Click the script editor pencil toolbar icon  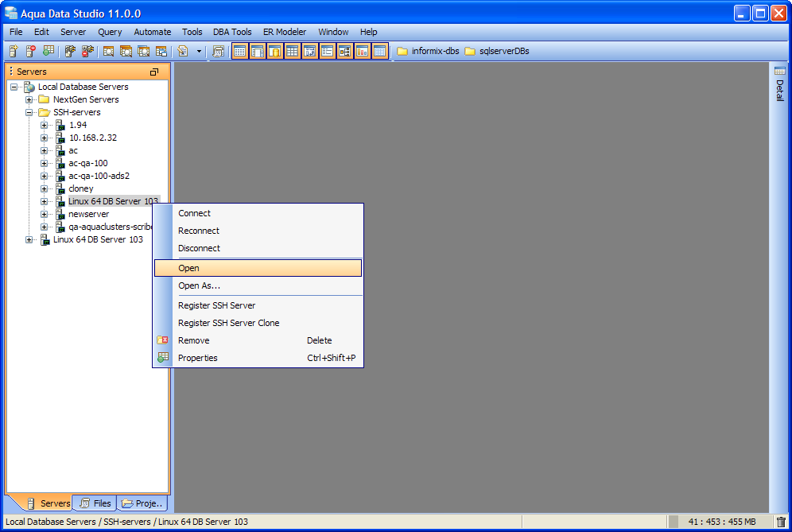[x=183, y=51]
